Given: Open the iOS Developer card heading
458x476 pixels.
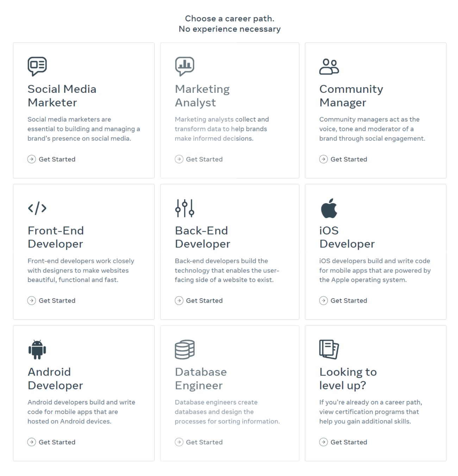Looking at the screenshot, I should [347, 237].
